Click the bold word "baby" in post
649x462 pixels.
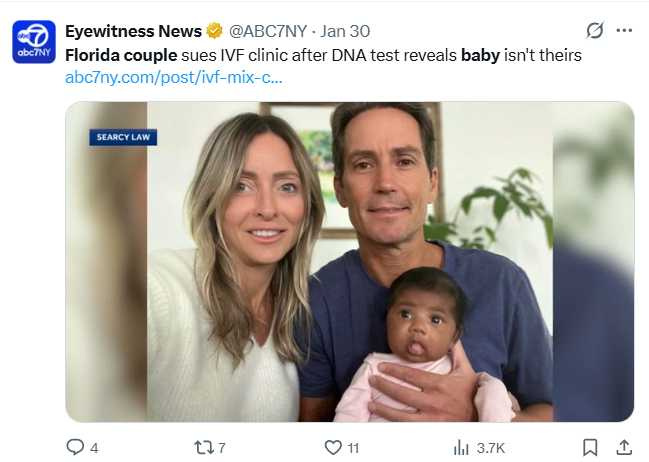pos(480,55)
